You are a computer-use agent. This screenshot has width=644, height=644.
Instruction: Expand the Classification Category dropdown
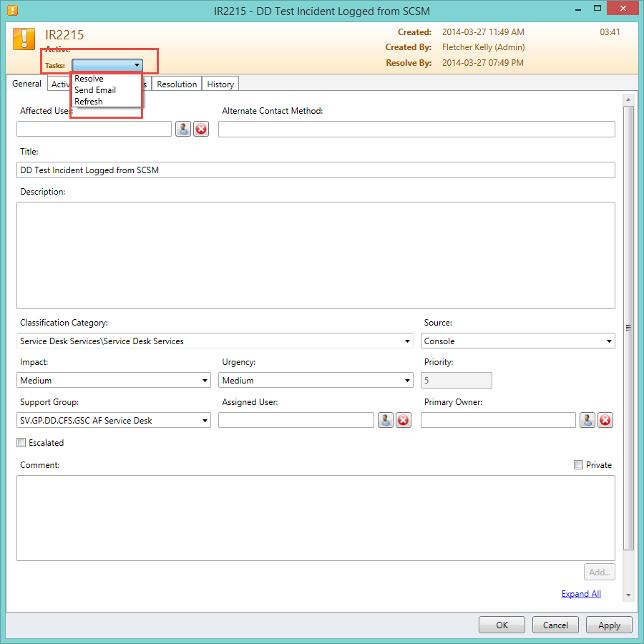[408, 341]
